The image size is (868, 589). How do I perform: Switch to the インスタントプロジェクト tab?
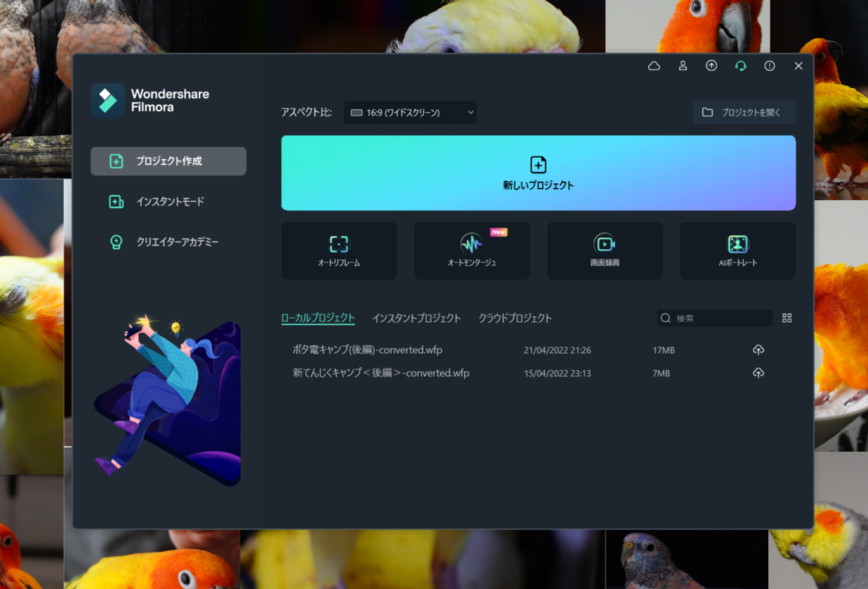tap(417, 318)
